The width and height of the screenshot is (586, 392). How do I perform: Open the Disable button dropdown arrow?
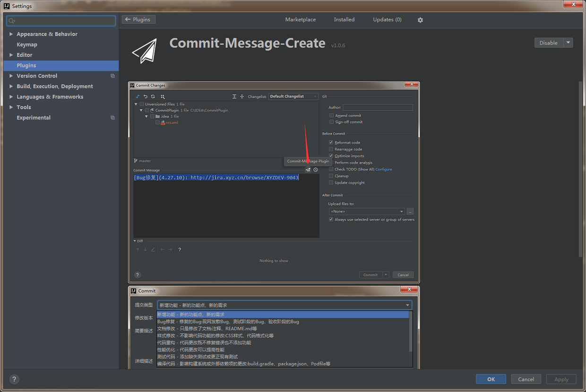click(x=569, y=43)
